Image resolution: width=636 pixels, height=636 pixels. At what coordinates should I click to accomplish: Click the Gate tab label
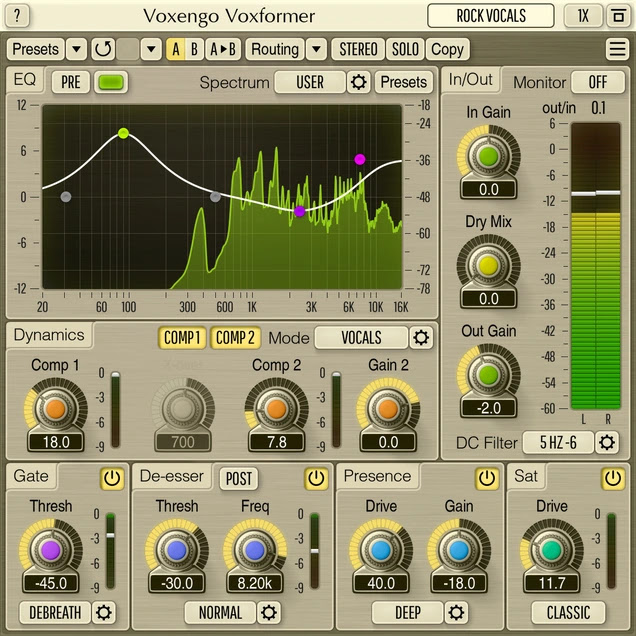(31, 476)
